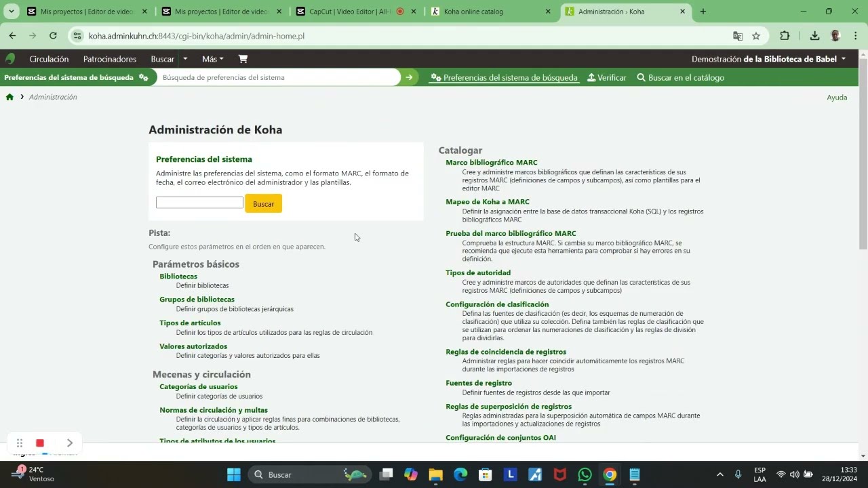Open Microsoft Edge from the taskbar
This screenshot has height=488, width=868.
[460, 474]
